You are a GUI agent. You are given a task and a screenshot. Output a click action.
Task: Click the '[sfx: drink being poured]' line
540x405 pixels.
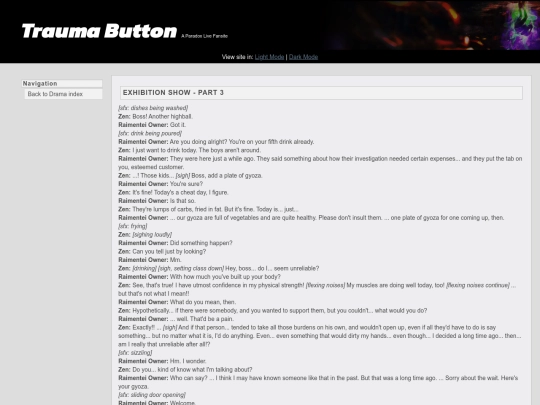coord(150,133)
